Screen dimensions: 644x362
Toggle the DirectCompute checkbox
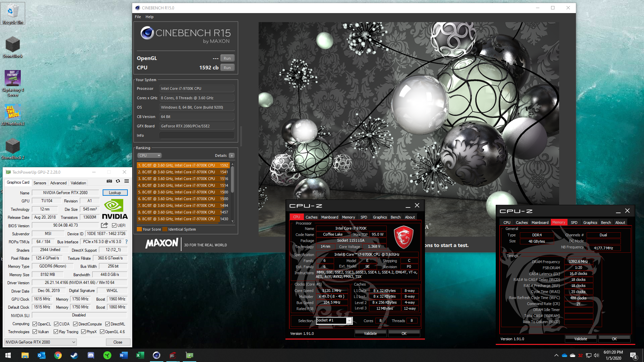[75, 324]
